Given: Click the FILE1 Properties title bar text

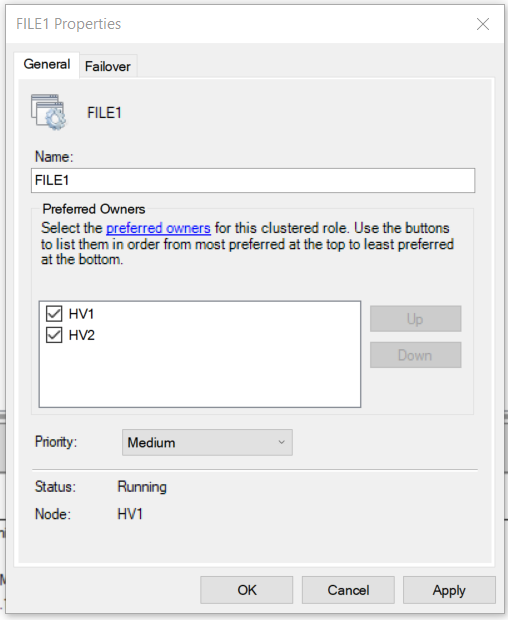Looking at the screenshot, I should (68, 24).
